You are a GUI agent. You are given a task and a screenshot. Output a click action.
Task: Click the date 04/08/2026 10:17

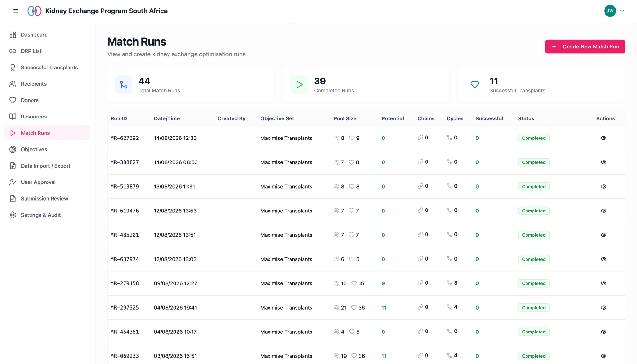[175, 332]
